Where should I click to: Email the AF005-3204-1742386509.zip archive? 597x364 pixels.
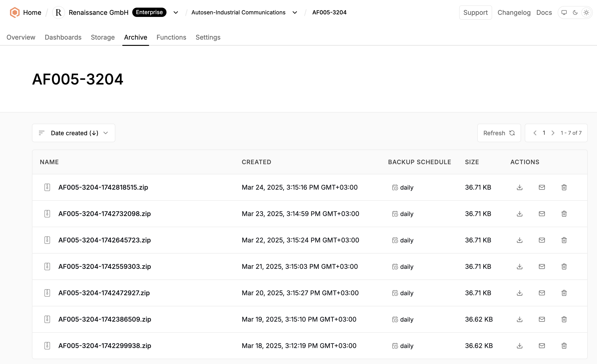tap(542, 319)
